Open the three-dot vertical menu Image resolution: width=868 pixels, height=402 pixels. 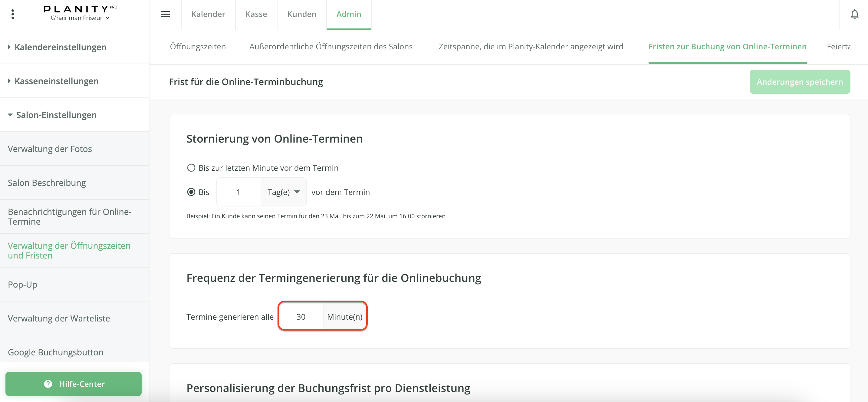[13, 14]
